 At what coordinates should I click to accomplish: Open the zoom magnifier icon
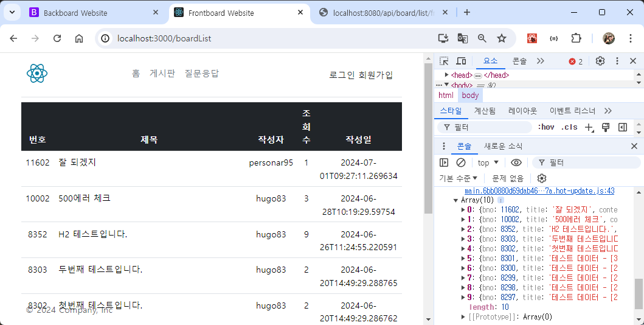[482, 38]
